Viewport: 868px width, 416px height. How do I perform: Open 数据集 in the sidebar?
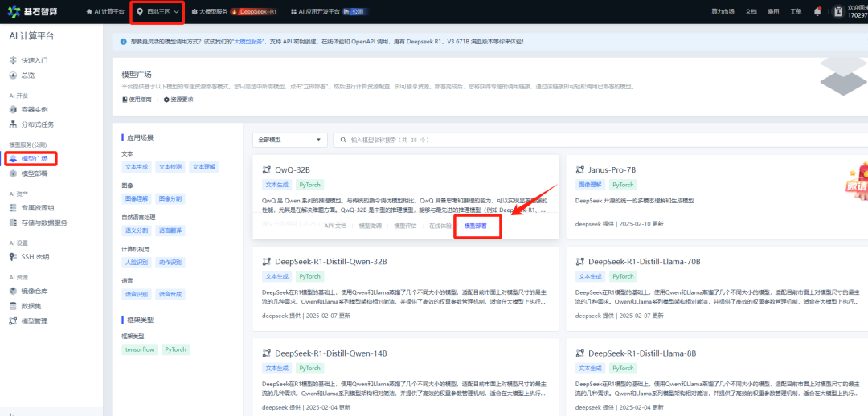coord(30,306)
